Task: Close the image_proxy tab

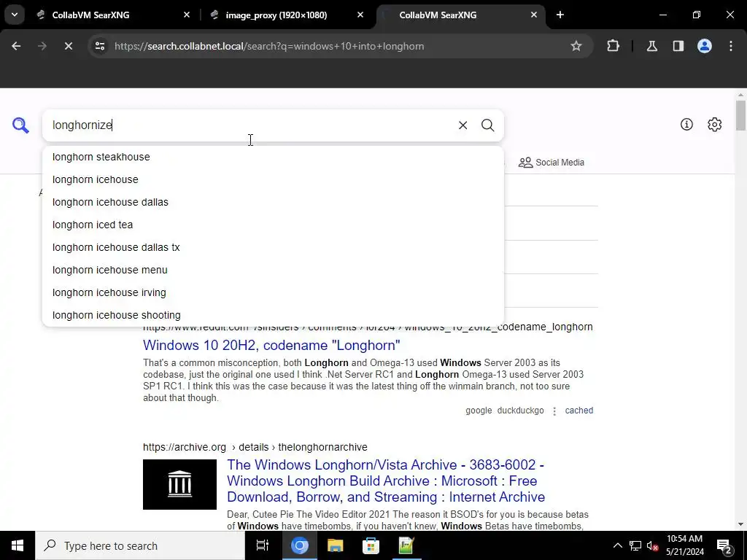Action: pos(360,15)
